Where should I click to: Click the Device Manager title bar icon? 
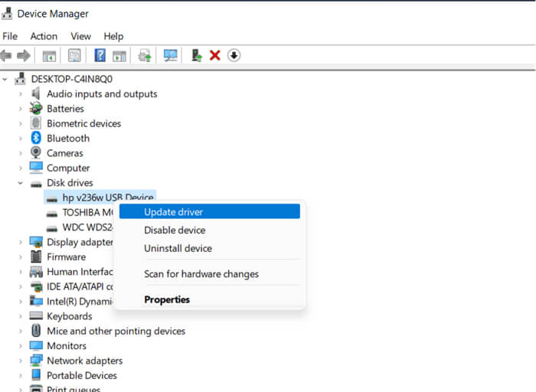(x=7, y=14)
